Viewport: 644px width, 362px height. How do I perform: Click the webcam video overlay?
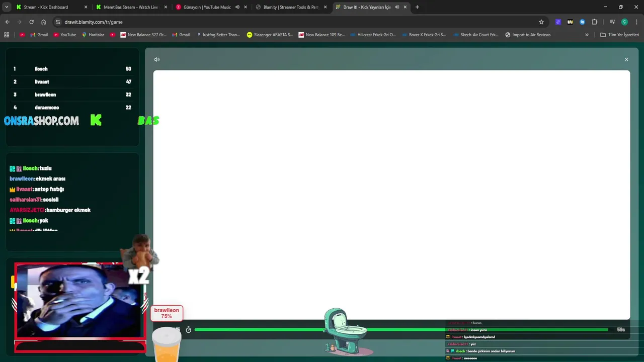click(79, 301)
